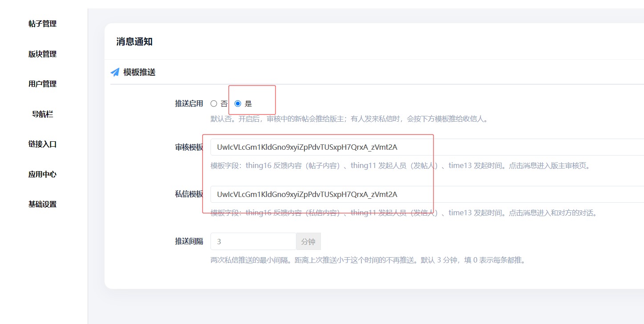This screenshot has height=324, width=644.
Task: Open 导航栏 settings in the sidebar
Action: [43, 114]
